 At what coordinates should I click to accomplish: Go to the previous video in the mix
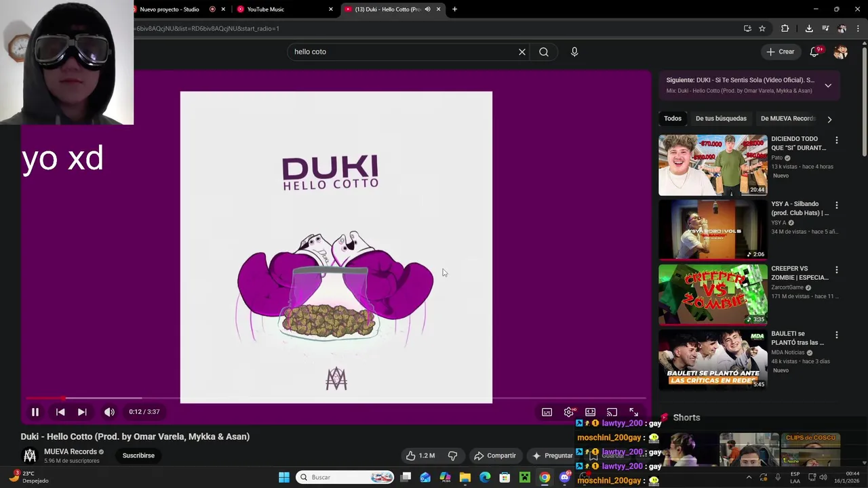point(60,411)
